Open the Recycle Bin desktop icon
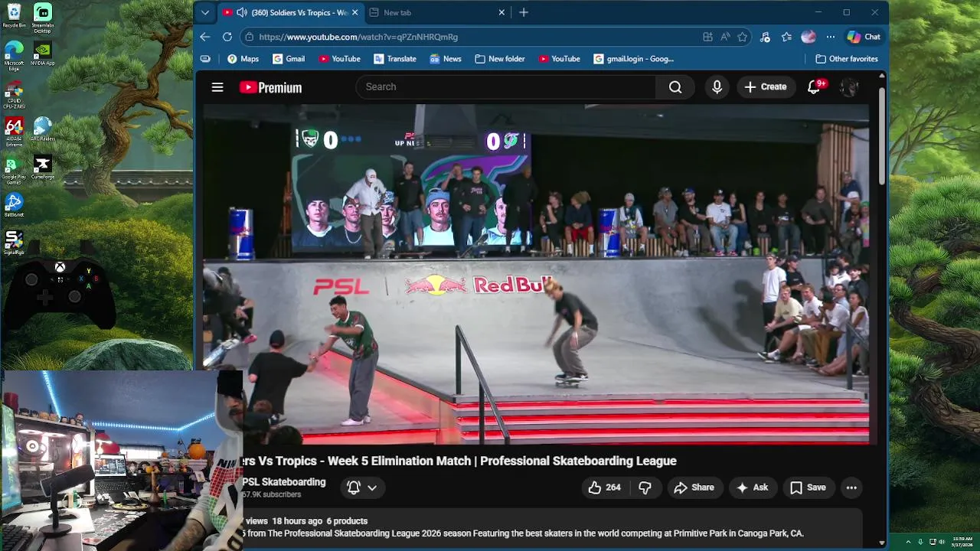980x551 pixels. click(14, 17)
